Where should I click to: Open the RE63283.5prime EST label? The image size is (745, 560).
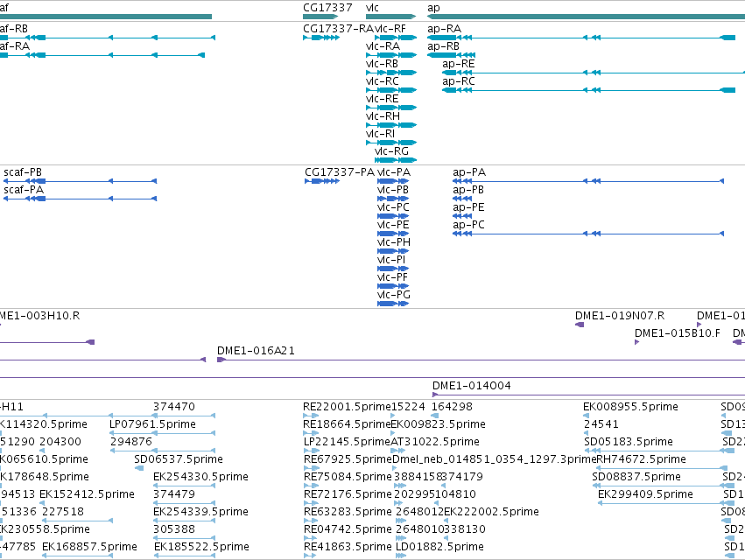coord(348,512)
